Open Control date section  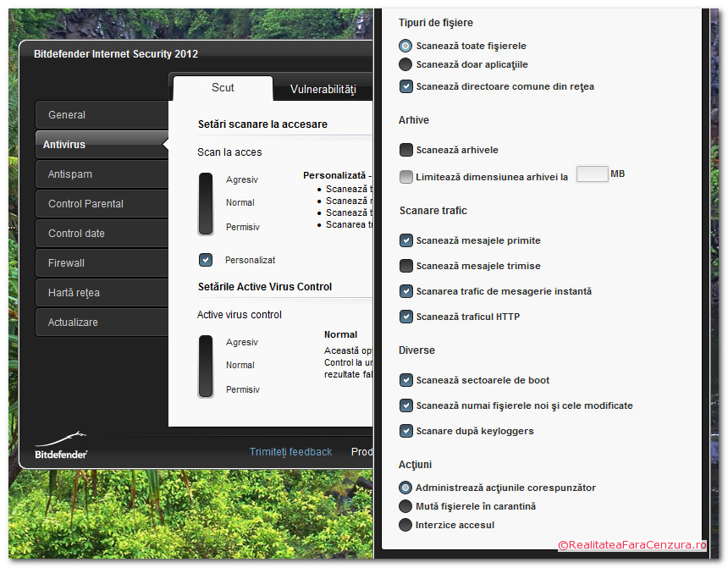coord(102,233)
